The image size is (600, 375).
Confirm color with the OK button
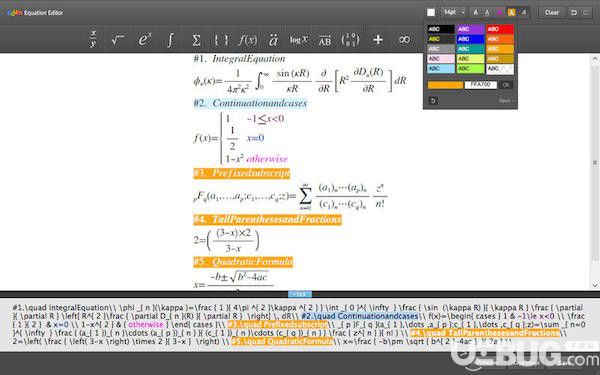(x=506, y=85)
